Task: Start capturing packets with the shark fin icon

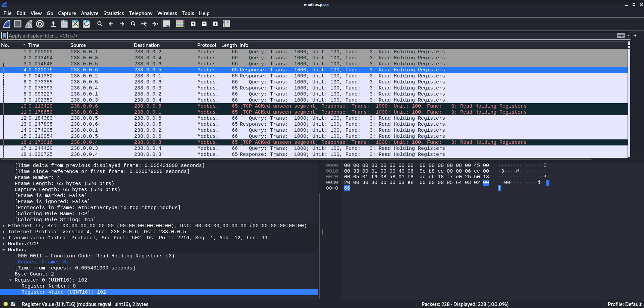Action: (7, 24)
